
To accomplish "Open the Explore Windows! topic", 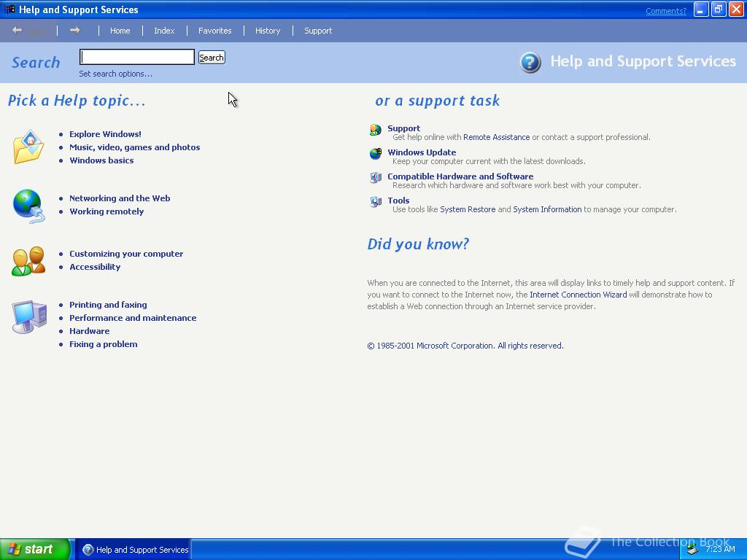I will (105, 134).
